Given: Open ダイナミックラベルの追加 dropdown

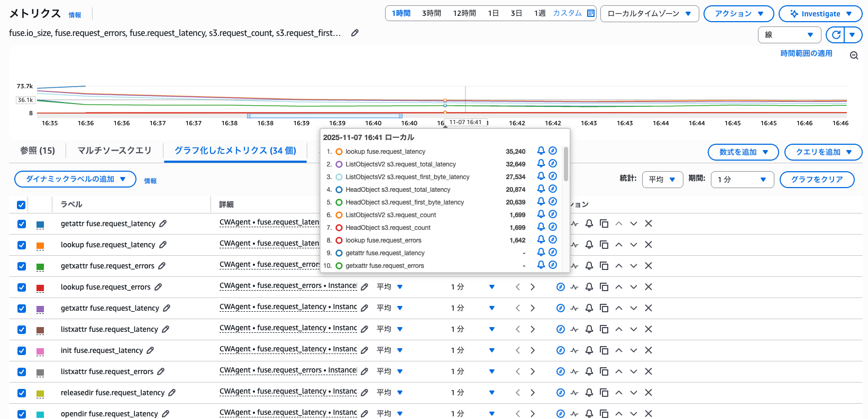Looking at the screenshot, I should pos(75,179).
